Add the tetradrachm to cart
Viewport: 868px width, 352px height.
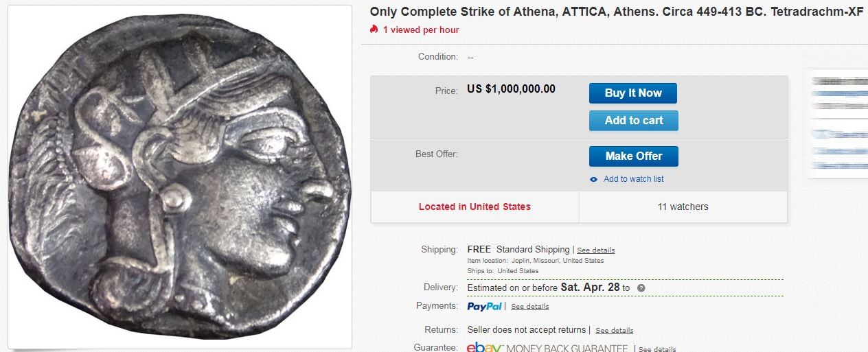click(633, 121)
